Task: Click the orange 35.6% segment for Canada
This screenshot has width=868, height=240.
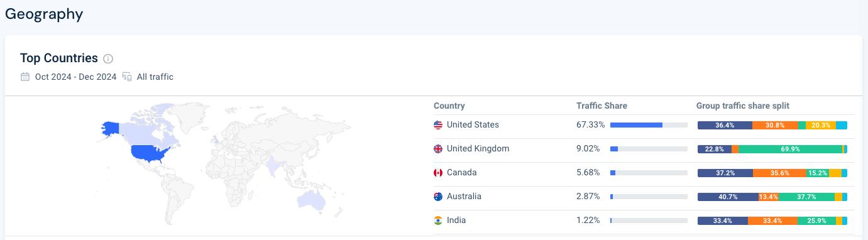Action: (x=779, y=173)
